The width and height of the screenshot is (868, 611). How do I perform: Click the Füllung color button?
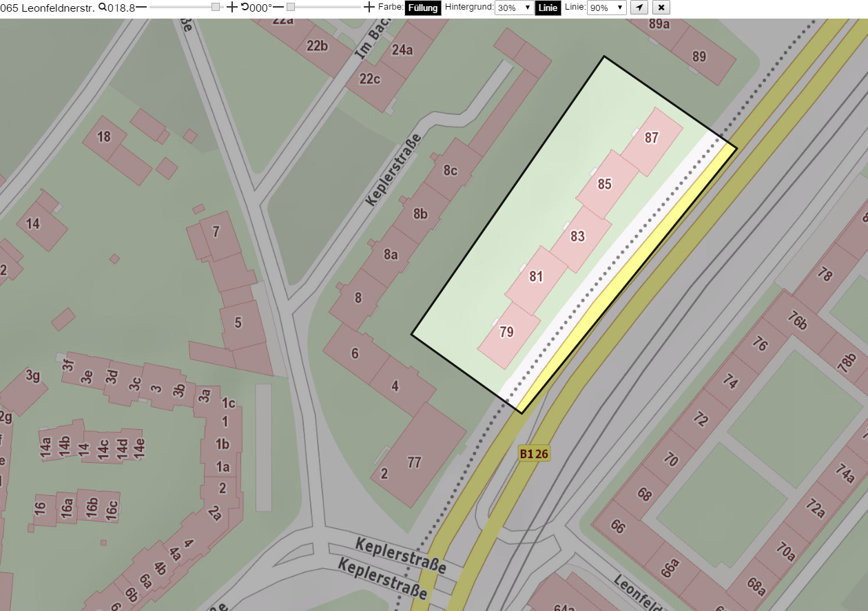click(423, 8)
